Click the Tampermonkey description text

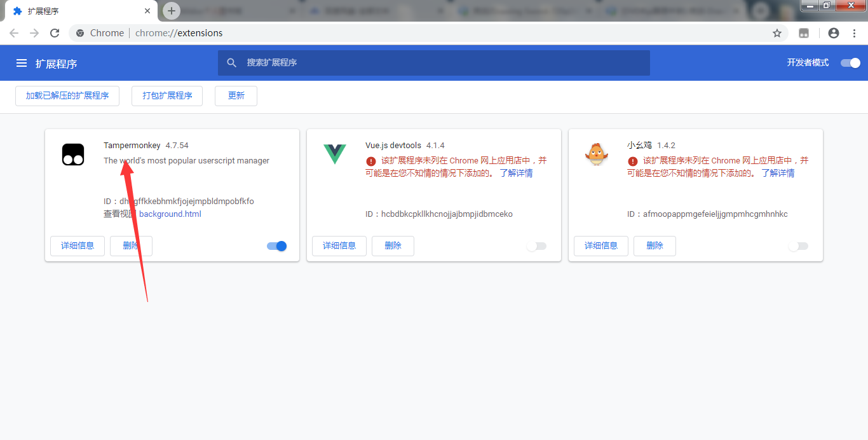[187, 161]
